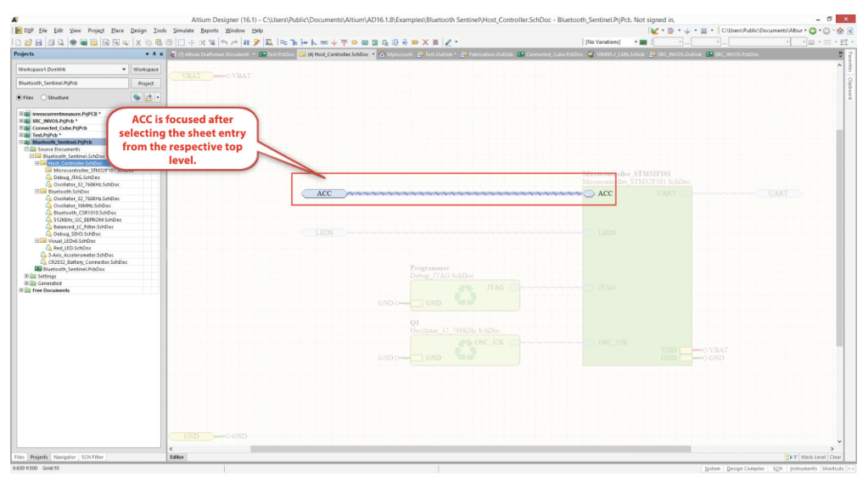Select the Place Sheet Symbol tool
The image size is (868, 477).
pyautogui.click(x=366, y=42)
